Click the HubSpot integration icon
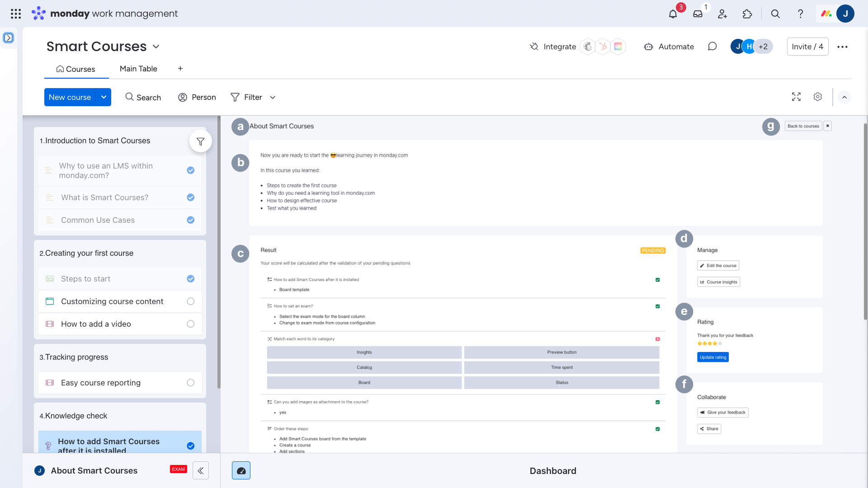Screen dimensions: 868x488 (603, 47)
